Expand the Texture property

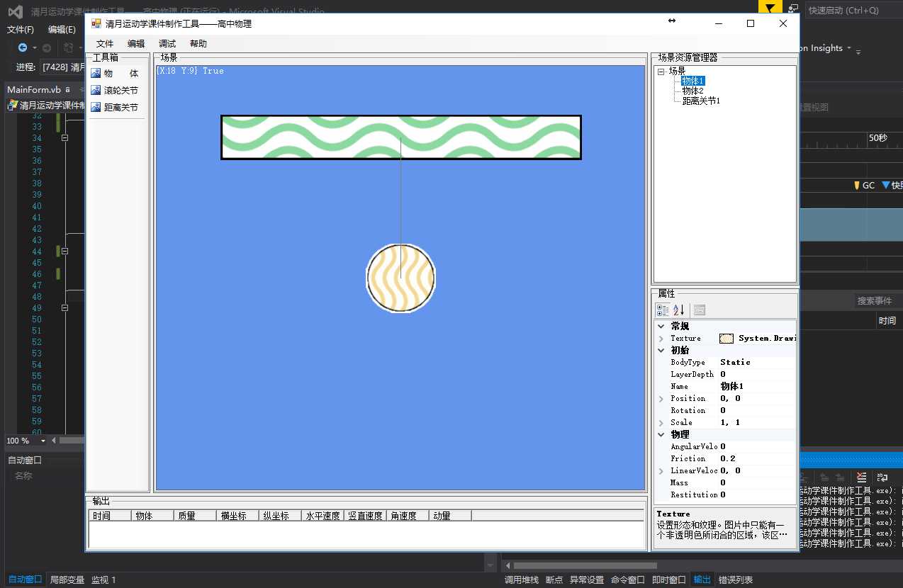tap(661, 339)
